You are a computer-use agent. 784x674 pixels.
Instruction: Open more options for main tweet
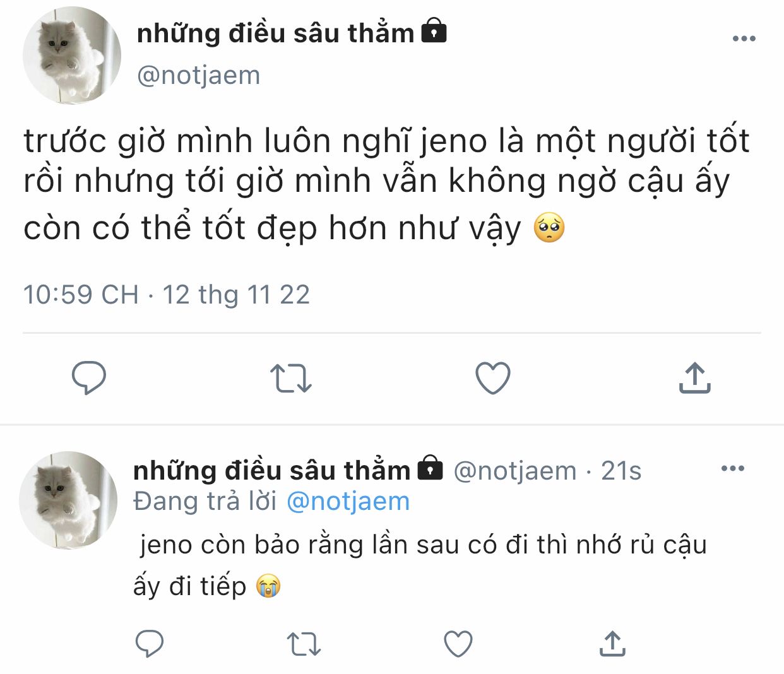(x=744, y=38)
